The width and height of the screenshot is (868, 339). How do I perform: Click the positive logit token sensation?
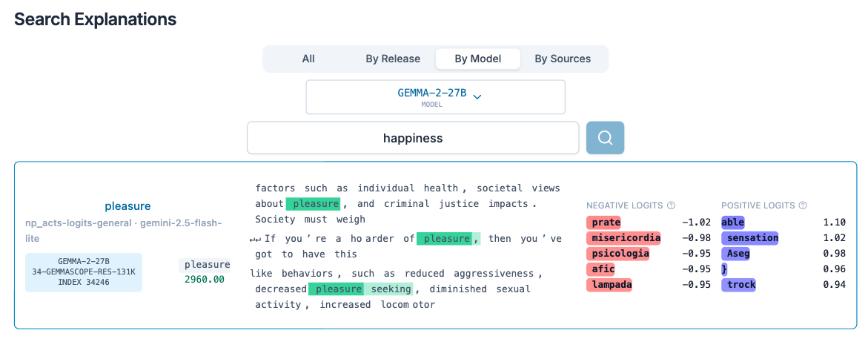(751, 238)
